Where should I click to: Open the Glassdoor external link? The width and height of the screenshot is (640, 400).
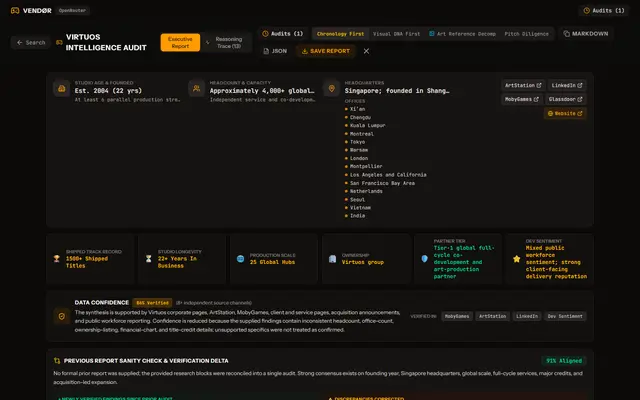[x=565, y=99]
